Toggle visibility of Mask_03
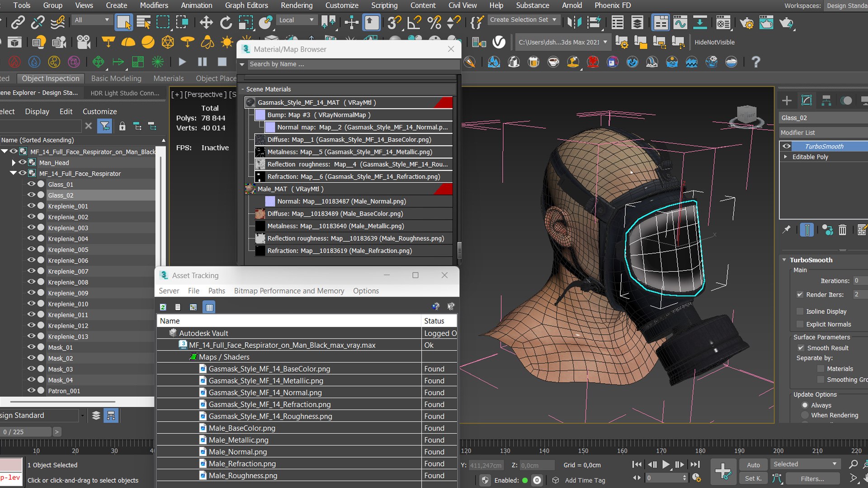The image size is (868, 488). [31, 369]
